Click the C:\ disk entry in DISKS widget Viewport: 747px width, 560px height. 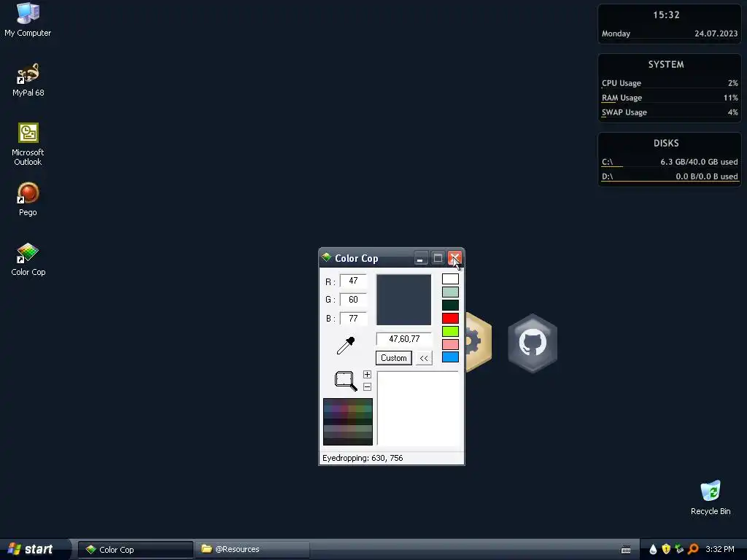(670, 162)
